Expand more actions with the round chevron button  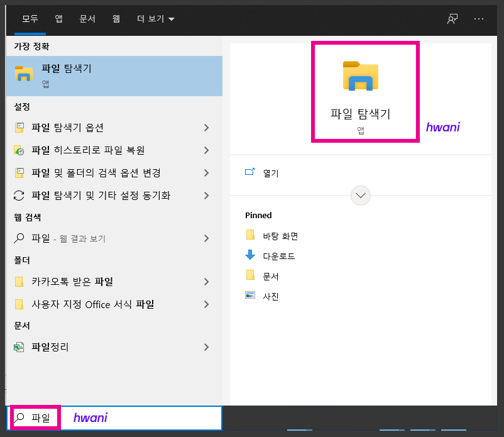pos(361,196)
